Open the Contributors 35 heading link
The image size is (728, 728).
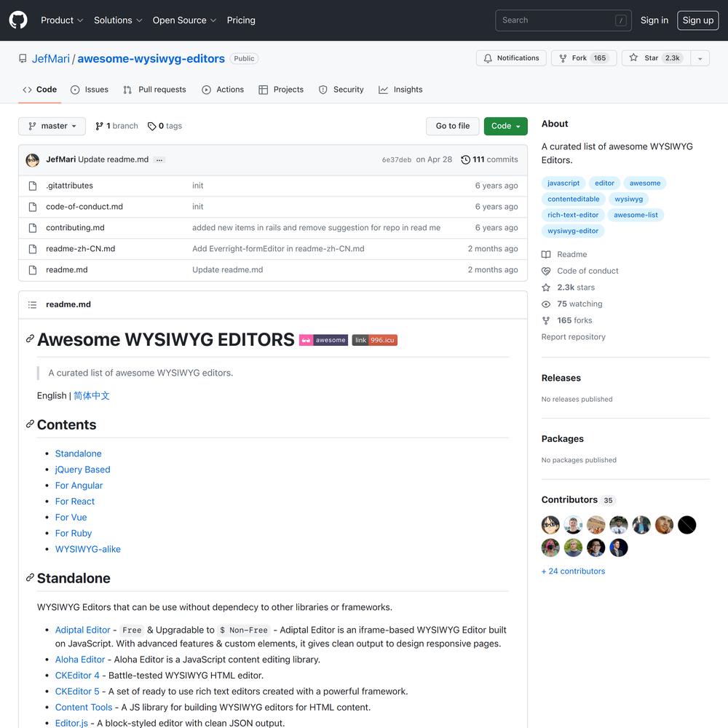tap(579, 500)
